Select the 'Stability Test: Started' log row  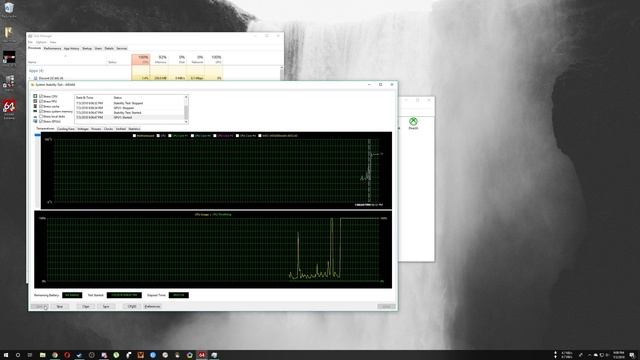129,113
